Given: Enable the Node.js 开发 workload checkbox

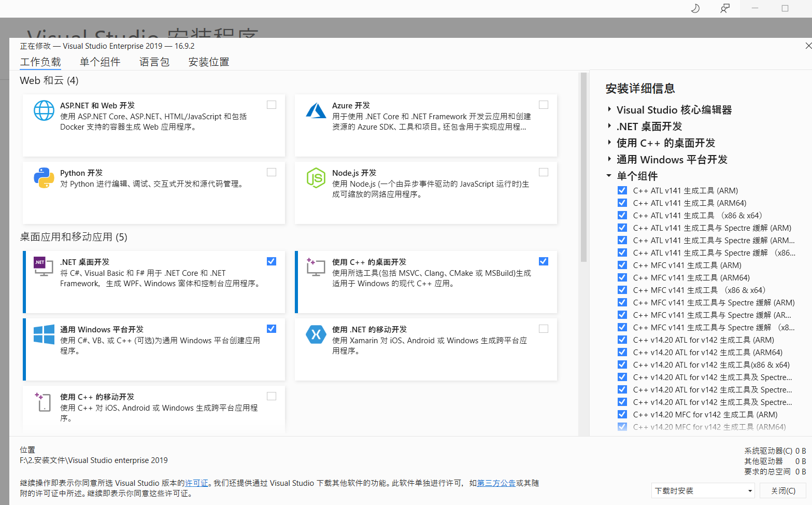Looking at the screenshot, I should point(544,172).
